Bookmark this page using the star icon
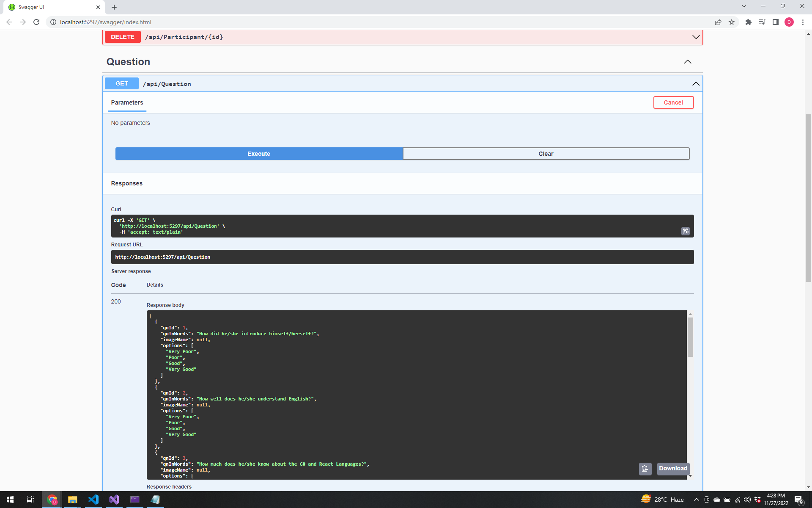The width and height of the screenshot is (812, 508). [732, 22]
